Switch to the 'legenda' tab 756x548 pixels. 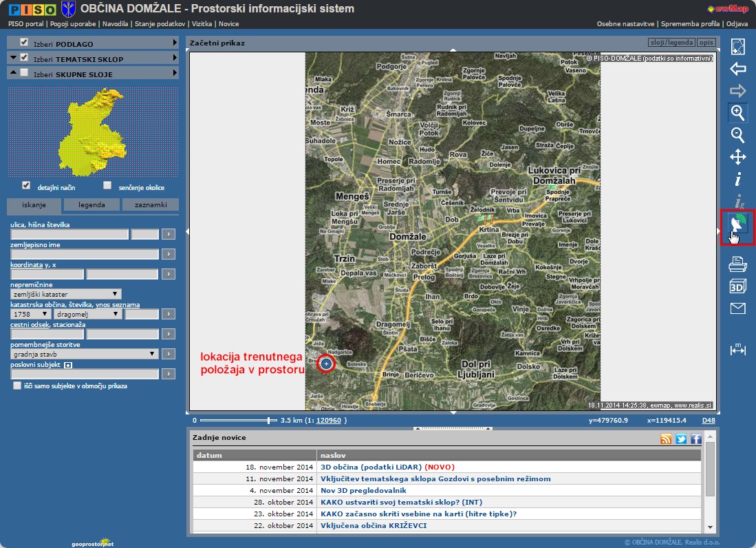(x=91, y=204)
